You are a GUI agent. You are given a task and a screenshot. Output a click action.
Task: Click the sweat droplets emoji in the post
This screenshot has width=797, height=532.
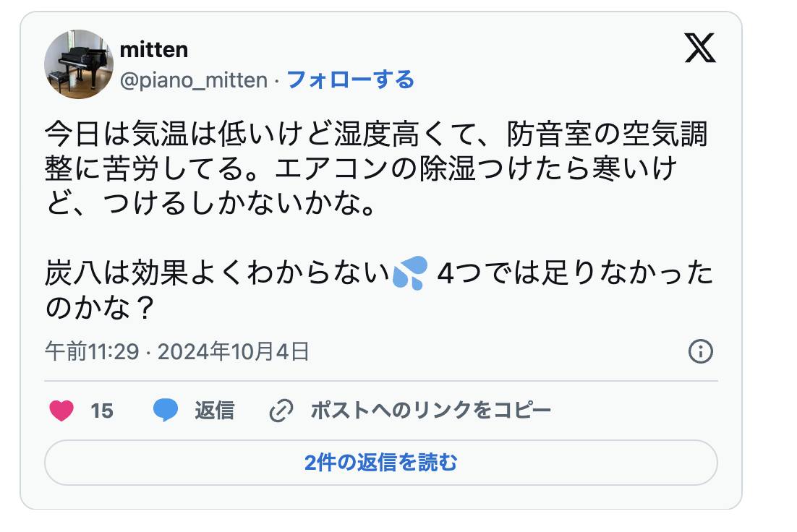tap(411, 275)
